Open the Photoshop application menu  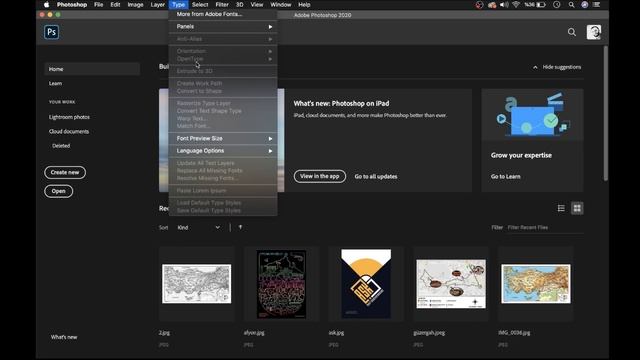tap(72, 5)
